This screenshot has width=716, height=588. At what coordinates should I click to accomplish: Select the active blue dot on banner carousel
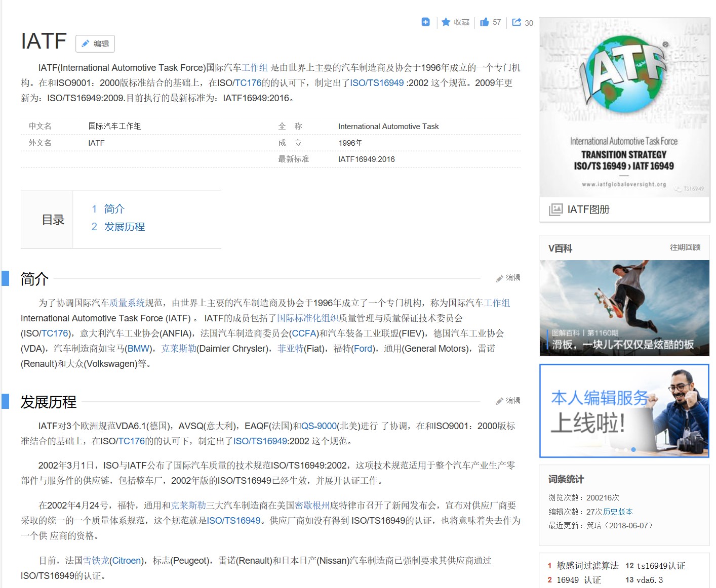(x=633, y=449)
